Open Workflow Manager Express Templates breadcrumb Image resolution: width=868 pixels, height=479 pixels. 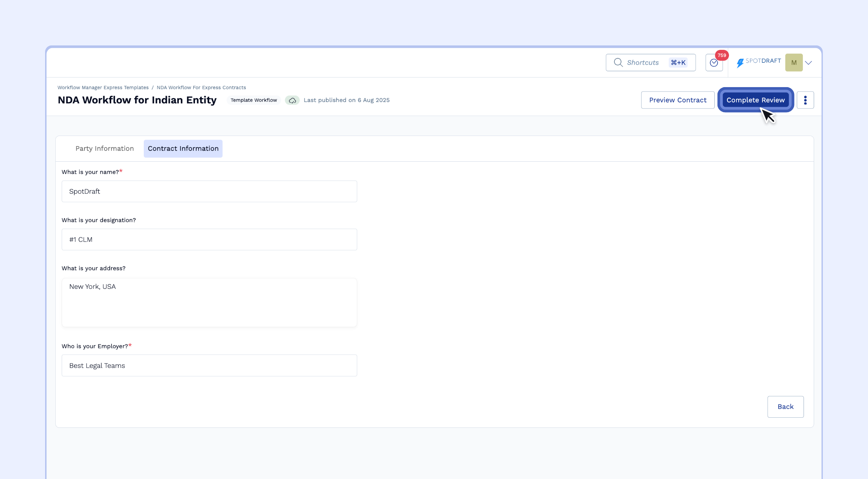click(103, 87)
